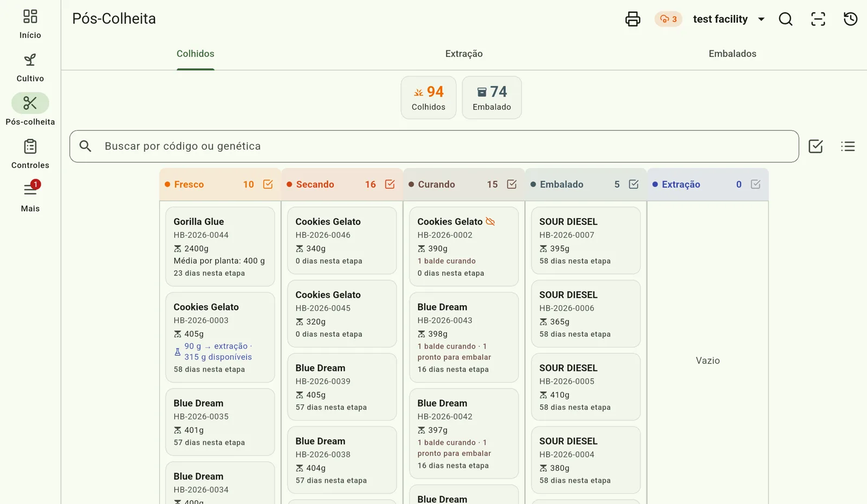This screenshot has height=504, width=867.
Task: Open Gorilla Glue HB-2026-0044 card
Action: point(220,247)
